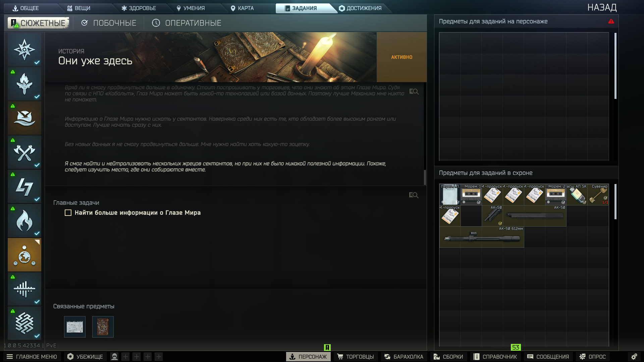Expand the story description magnifier icon
644x362 pixels.
pos(414,92)
